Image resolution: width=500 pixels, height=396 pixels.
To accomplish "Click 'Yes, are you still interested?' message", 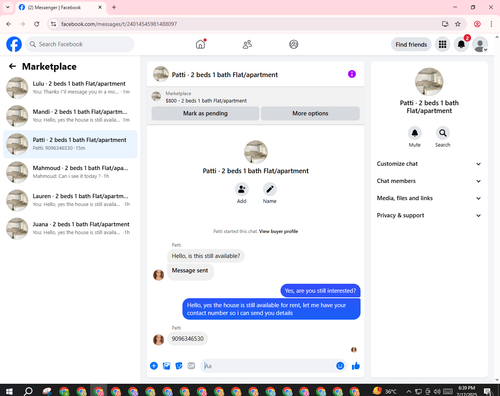I will point(320,291).
